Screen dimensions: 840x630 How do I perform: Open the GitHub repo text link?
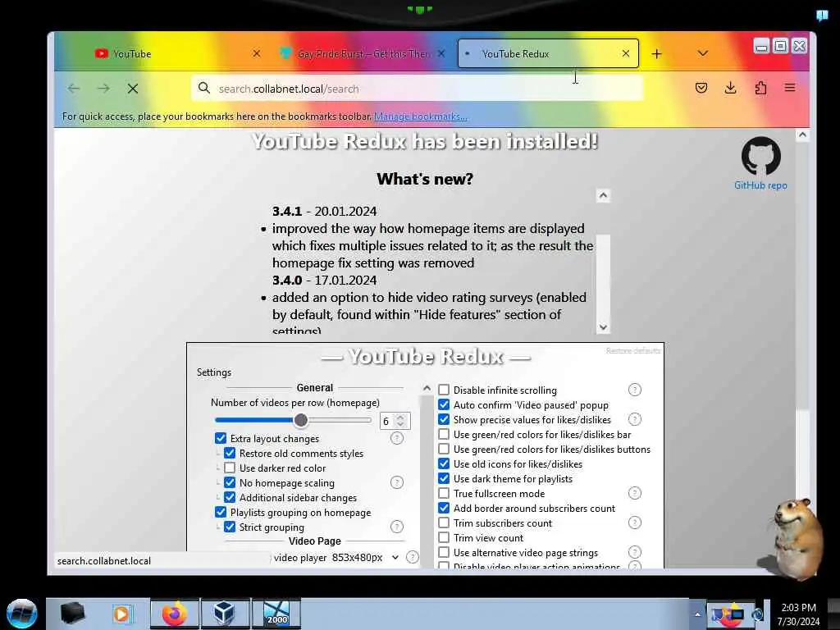point(760,185)
